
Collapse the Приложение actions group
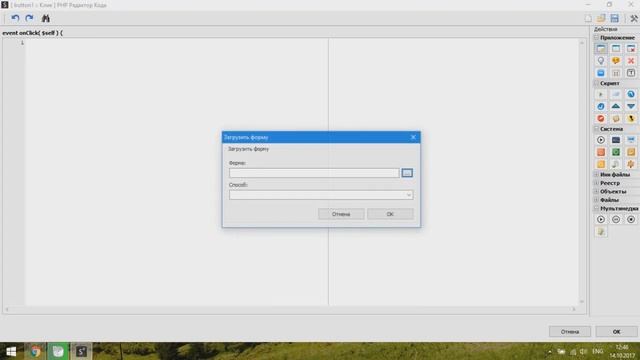pyautogui.click(x=596, y=38)
